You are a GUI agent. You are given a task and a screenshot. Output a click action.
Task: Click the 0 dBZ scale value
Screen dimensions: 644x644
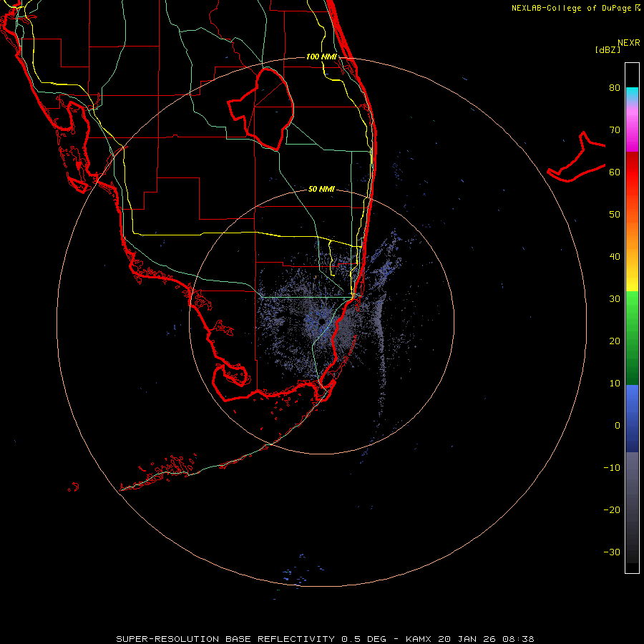pos(618,426)
